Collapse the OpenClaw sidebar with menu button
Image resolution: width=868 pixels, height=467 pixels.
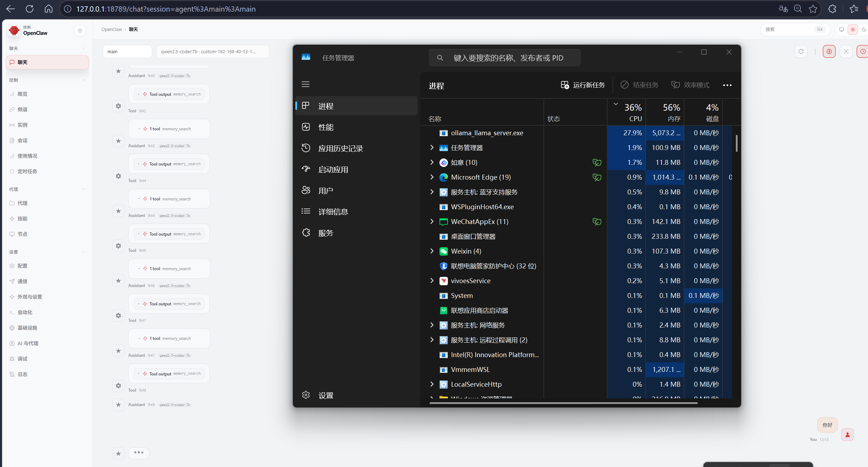pos(80,31)
